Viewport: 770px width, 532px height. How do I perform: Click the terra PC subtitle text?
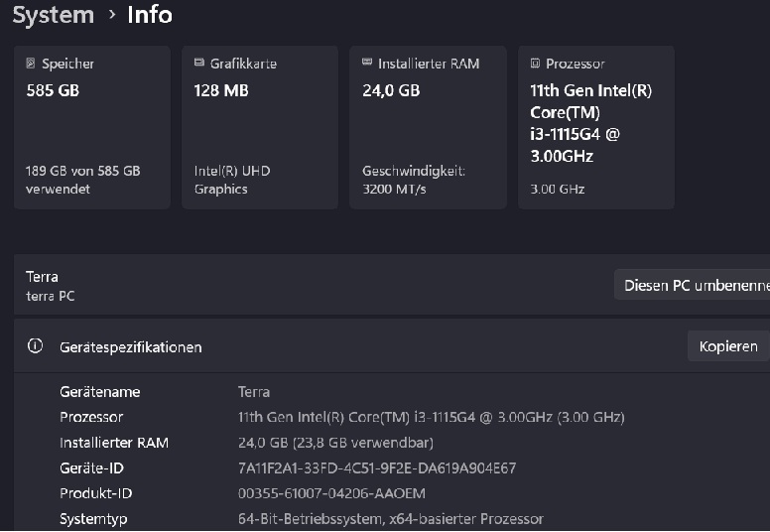[x=51, y=296]
